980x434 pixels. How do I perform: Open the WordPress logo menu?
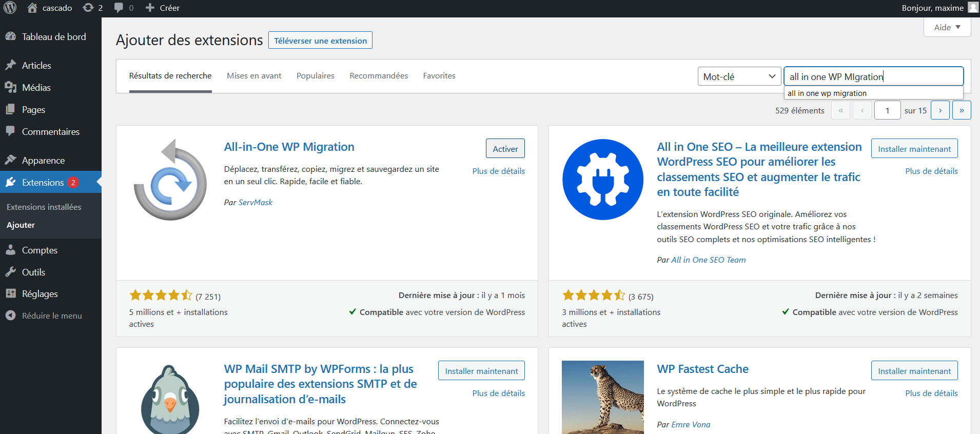pos(10,8)
